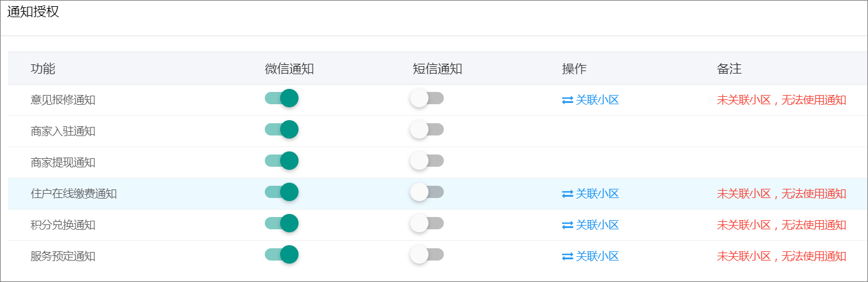Click the swap arrows icon for 住户在线缴费通知
The width and height of the screenshot is (868, 282).
coord(567,194)
